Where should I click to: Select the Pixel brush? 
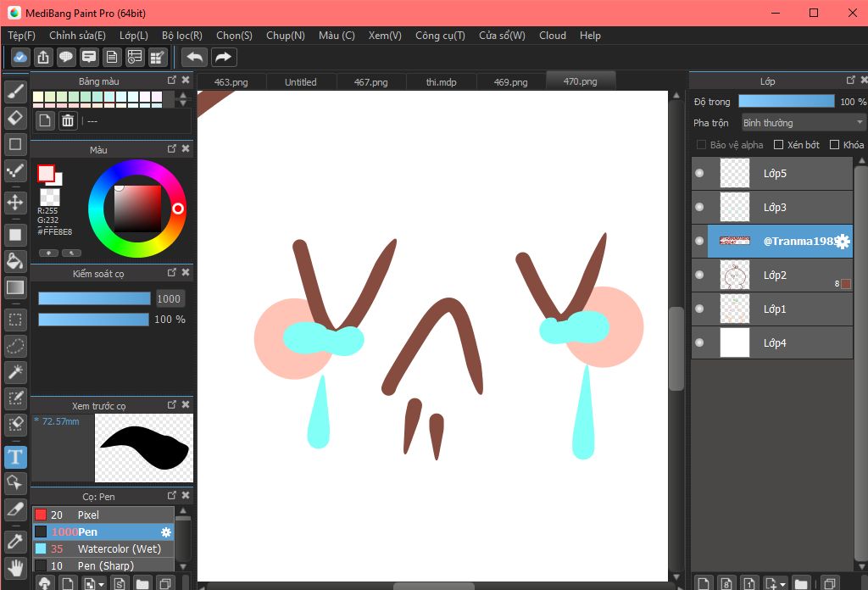[103, 515]
